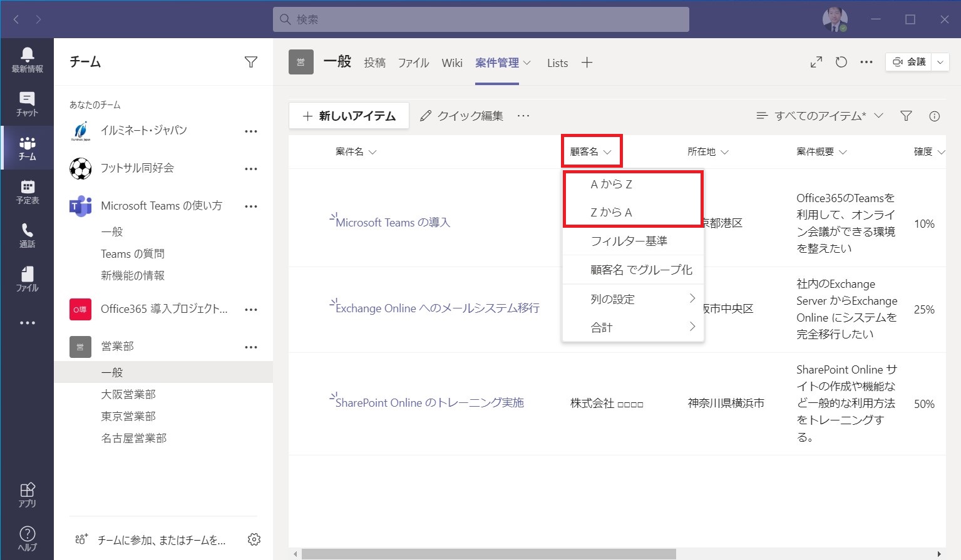Click the 検索 search box
The height and width of the screenshot is (560, 961).
pos(481,19)
